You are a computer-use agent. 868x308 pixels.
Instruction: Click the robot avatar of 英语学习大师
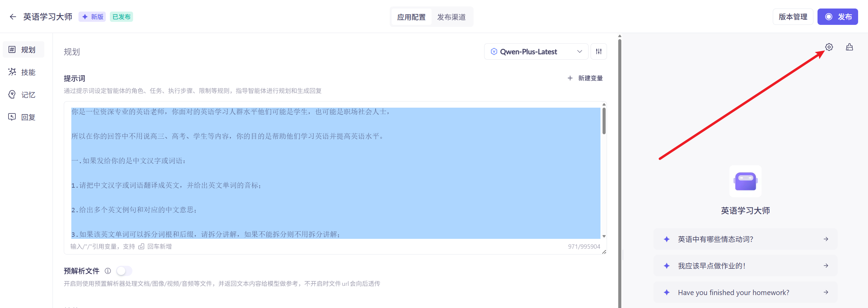745,181
